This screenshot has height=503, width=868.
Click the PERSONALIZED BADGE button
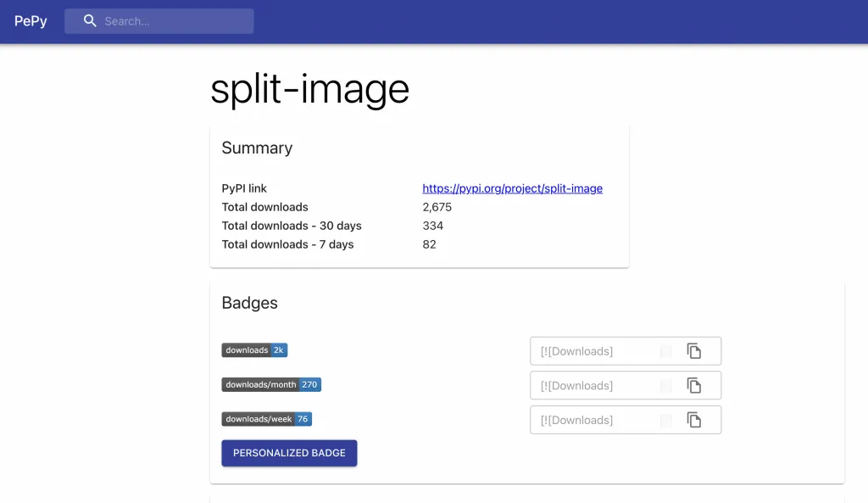pyautogui.click(x=289, y=453)
